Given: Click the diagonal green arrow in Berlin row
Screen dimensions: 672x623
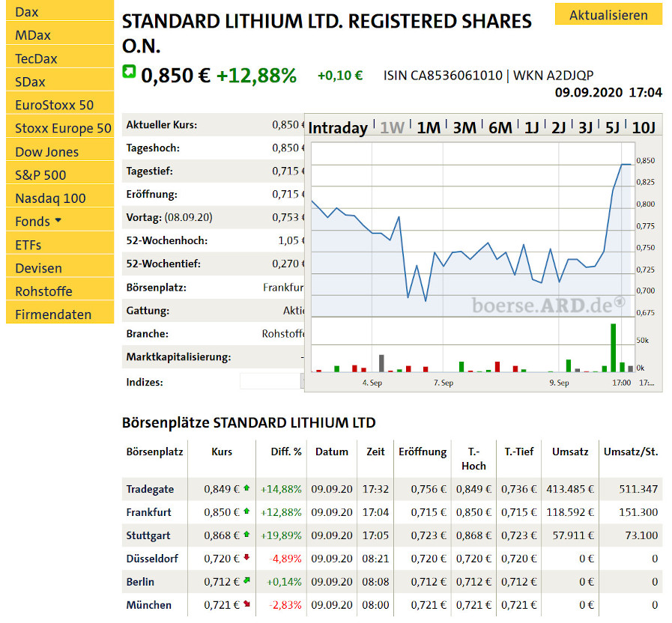Looking at the screenshot, I should tap(246, 581).
